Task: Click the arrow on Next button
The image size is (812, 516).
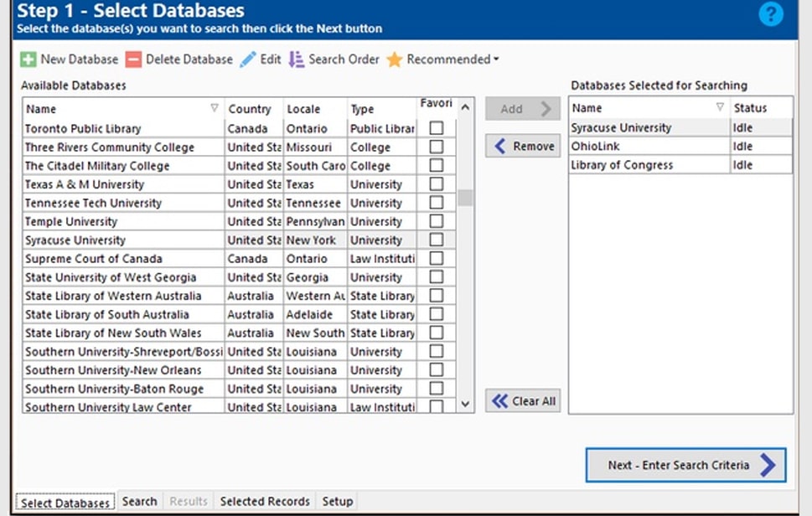Action: point(768,465)
